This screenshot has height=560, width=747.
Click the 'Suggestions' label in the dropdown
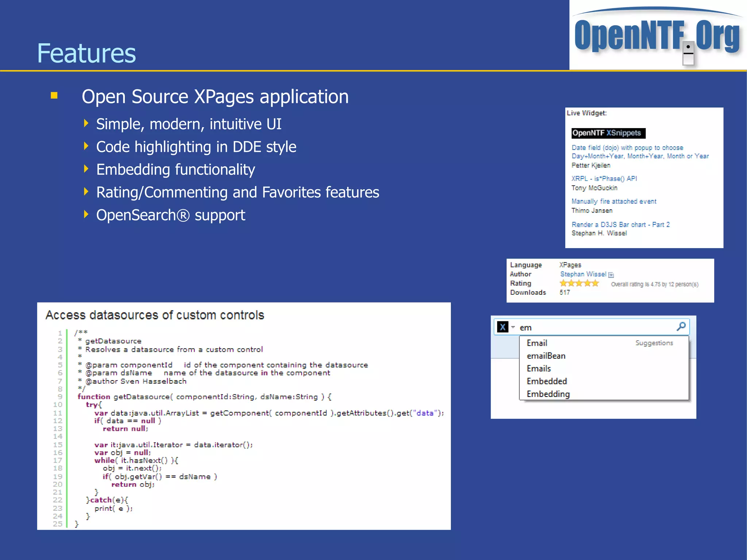coord(654,343)
